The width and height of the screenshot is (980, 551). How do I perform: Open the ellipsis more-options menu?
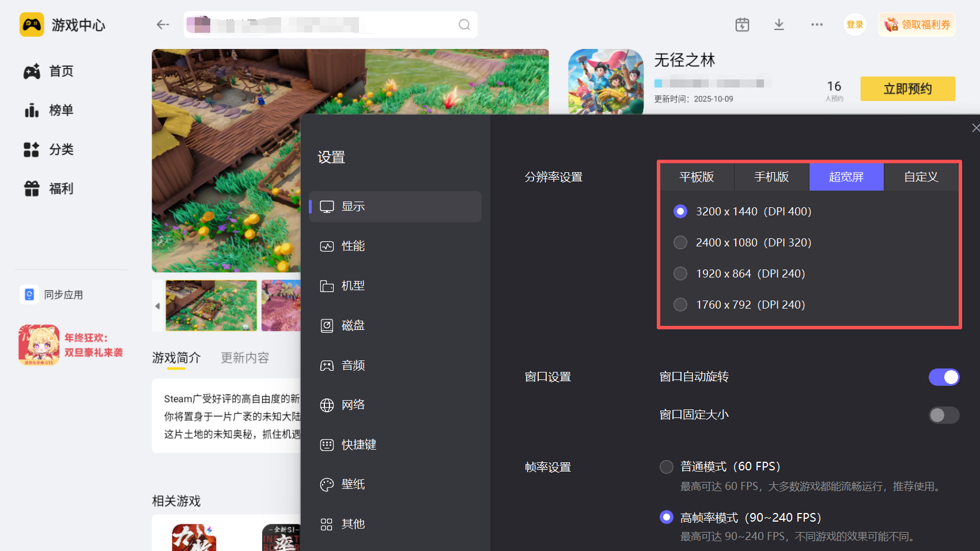point(816,24)
